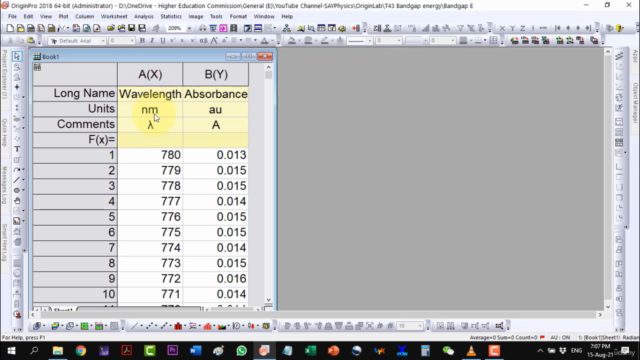Click the Add Filter funnel icon
This screenshot has width=640, height=360.
click(460, 28)
